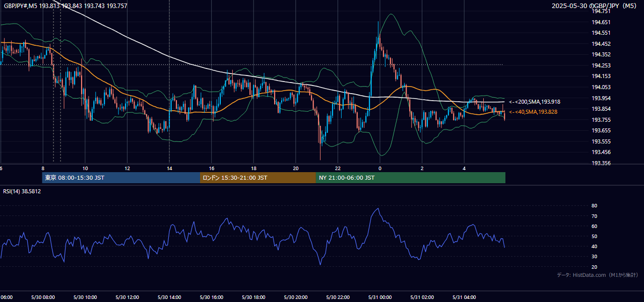Click the 5/30 14:00 date label
Viewport: 644px width, 302px height.
point(169,297)
